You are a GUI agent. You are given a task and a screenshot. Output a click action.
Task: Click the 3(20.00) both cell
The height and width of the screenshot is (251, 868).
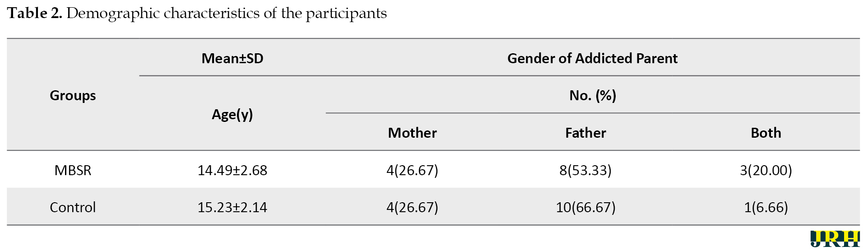tap(766, 170)
